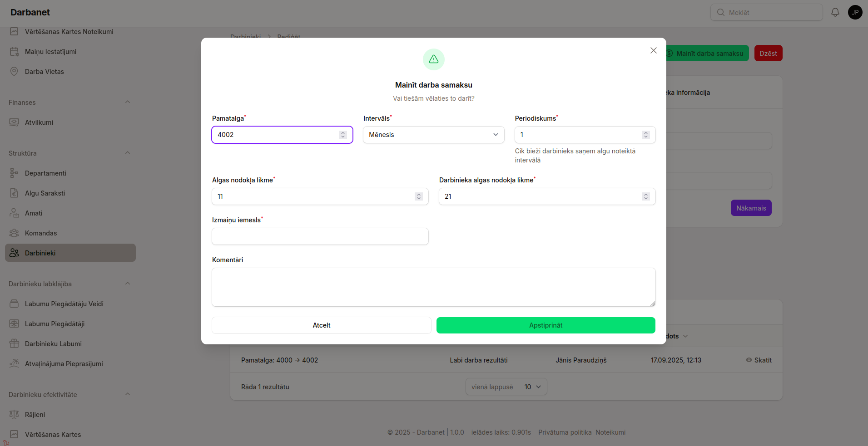Click the notification bell icon
The width and height of the screenshot is (868, 446).
pyautogui.click(x=835, y=12)
